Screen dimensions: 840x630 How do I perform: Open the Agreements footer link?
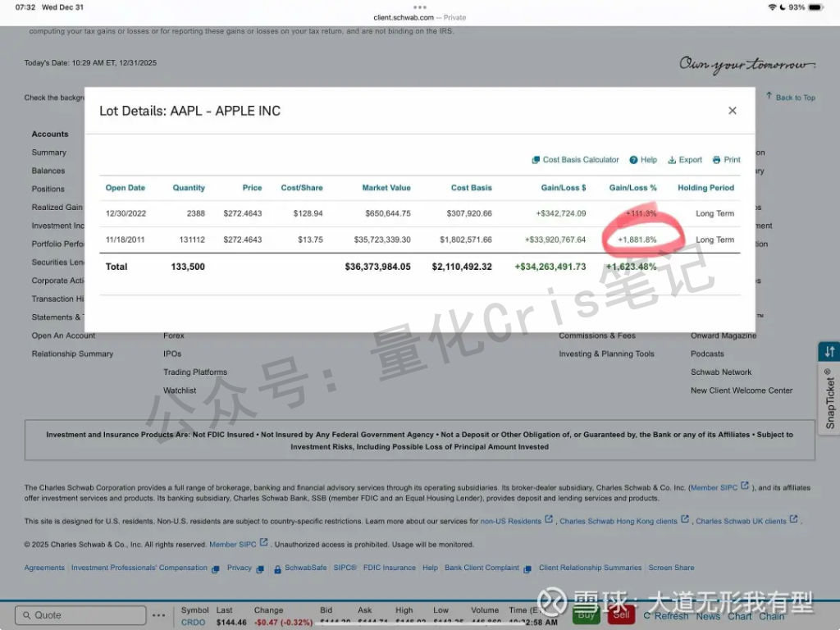click(44, 568)
